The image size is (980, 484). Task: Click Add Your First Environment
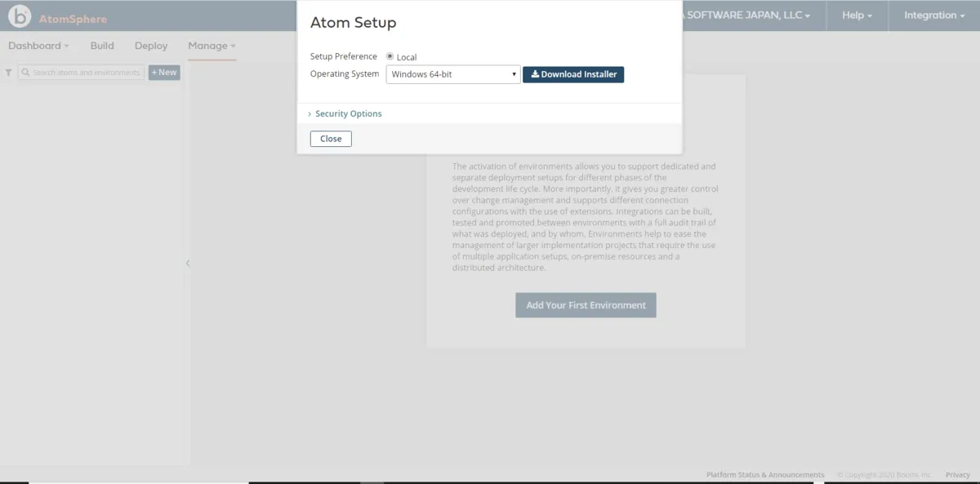point(586,305)
